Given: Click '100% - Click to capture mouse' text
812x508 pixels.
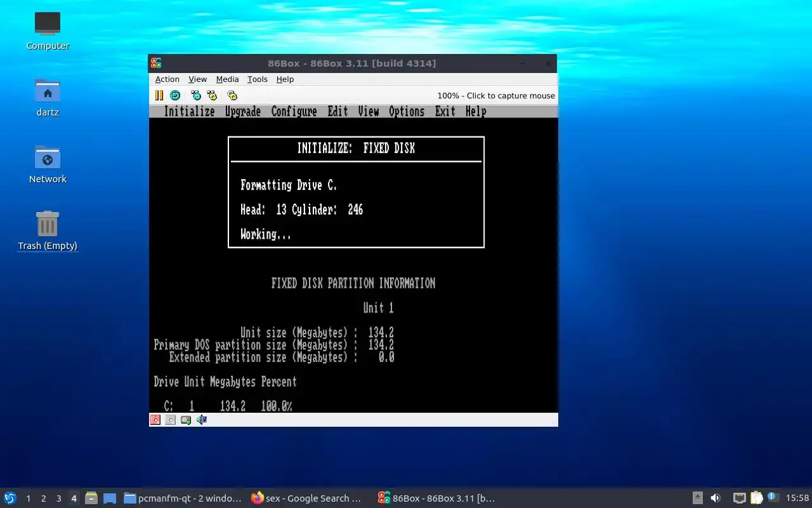Looking at the screenshot, I should [x=496, y=95].
